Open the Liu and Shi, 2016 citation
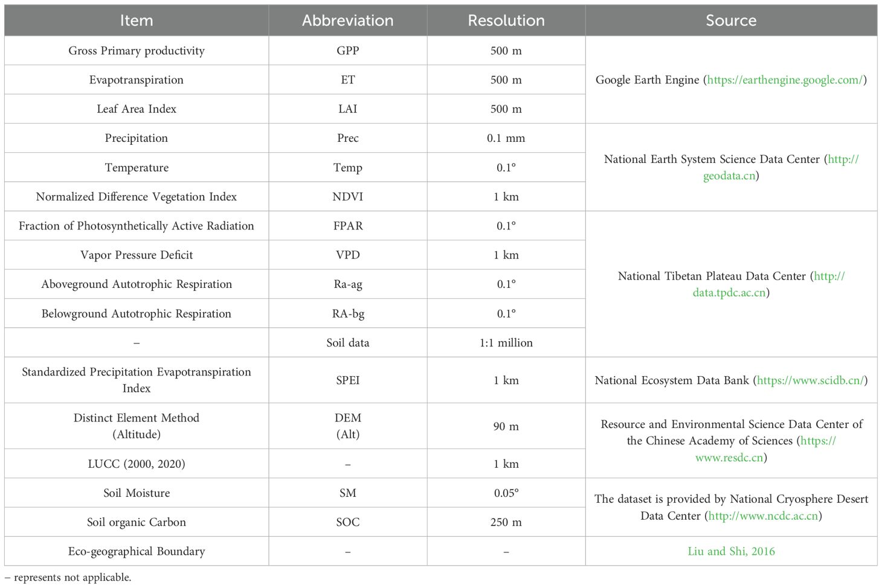The image size is (882, 588). click(x=731, y=551)
